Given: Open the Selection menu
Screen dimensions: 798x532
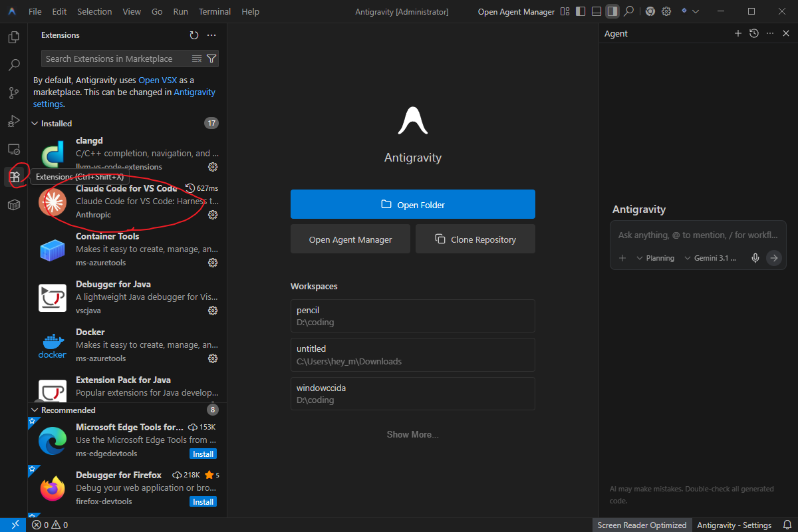Looking at the screenshot, I should click(94, 12).
